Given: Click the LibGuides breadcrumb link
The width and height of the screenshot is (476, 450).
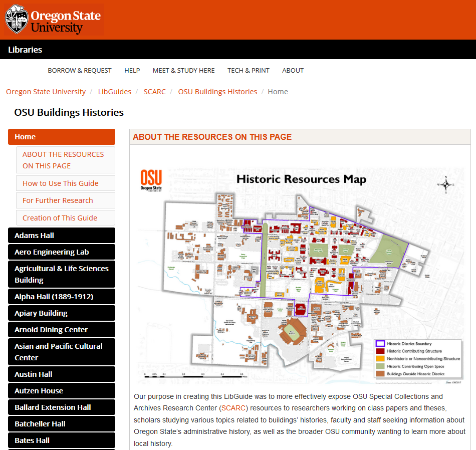Looking at the screenshot, I should (114, 91).
